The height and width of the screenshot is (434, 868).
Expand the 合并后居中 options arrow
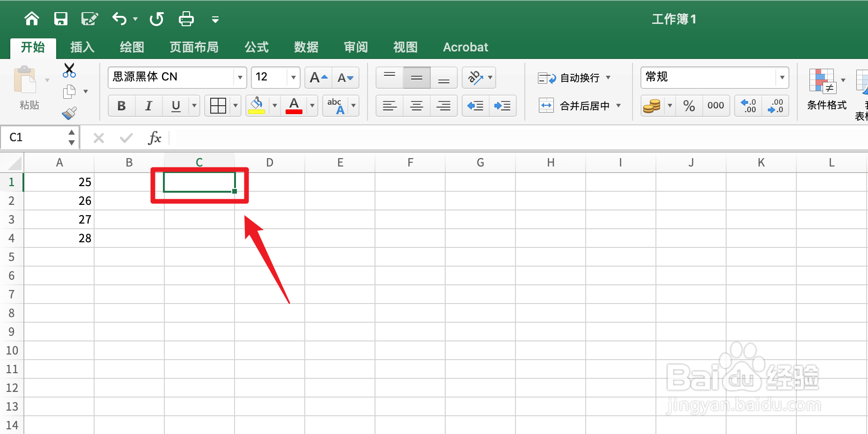click(x=618, y=106)
